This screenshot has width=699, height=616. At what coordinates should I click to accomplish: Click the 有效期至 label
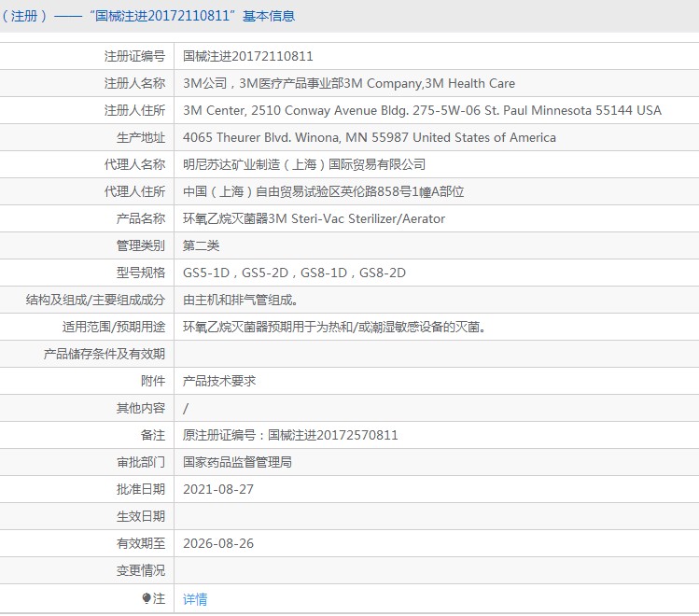pos(141,543)
